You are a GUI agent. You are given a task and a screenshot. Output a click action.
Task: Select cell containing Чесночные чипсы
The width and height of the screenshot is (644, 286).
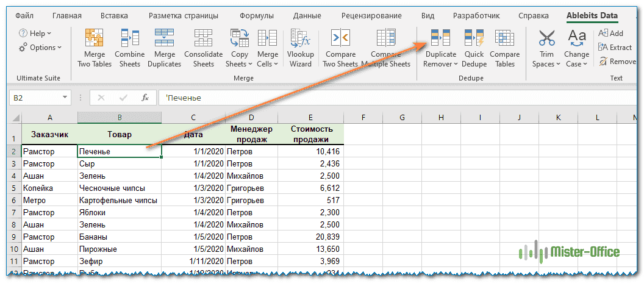click(119, 188)
